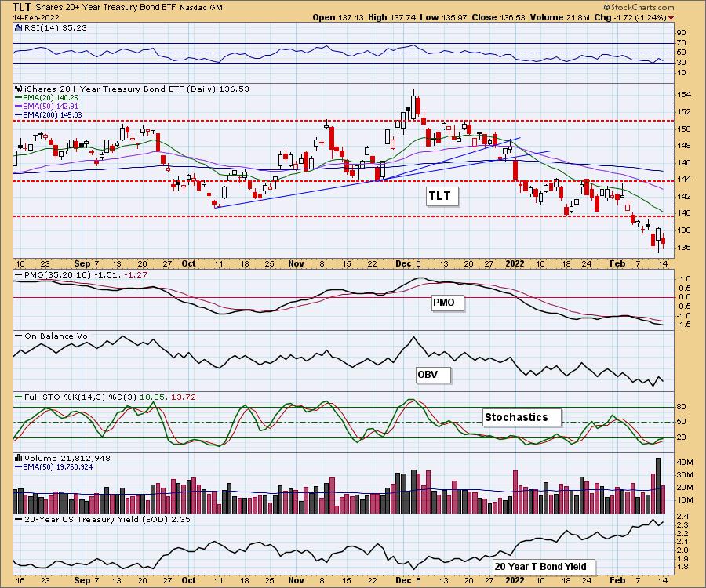Click the bold TLT ticker symbol in the header
706x588 pixels.
22,7
